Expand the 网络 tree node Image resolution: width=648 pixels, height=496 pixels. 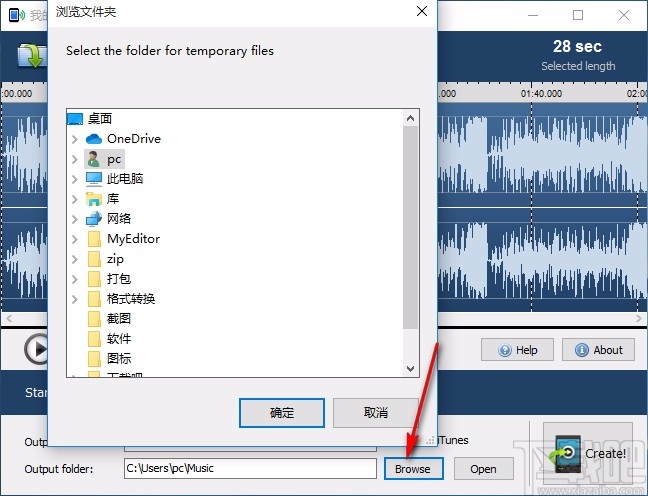point(75,219)
